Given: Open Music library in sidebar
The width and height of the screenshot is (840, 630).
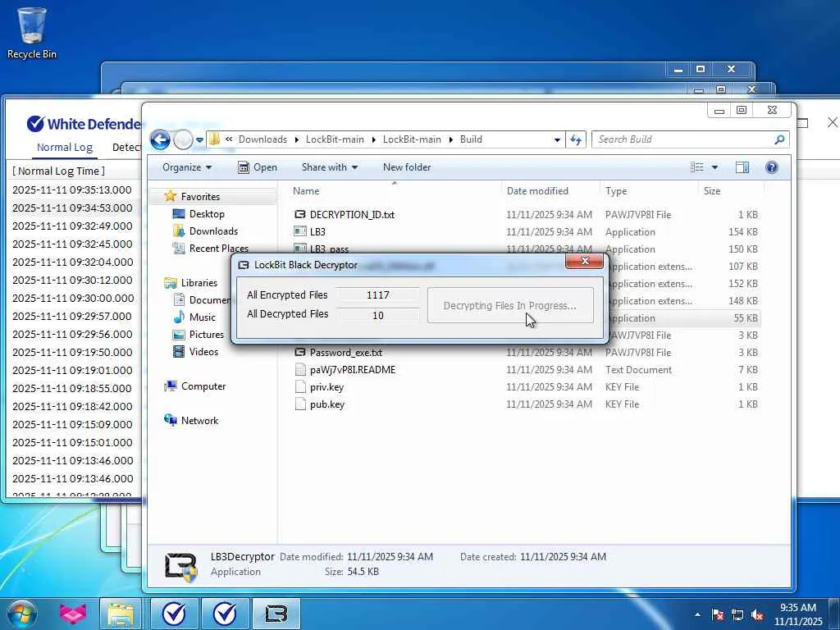Looking at the screenshot, I should [x=202, y=317].
